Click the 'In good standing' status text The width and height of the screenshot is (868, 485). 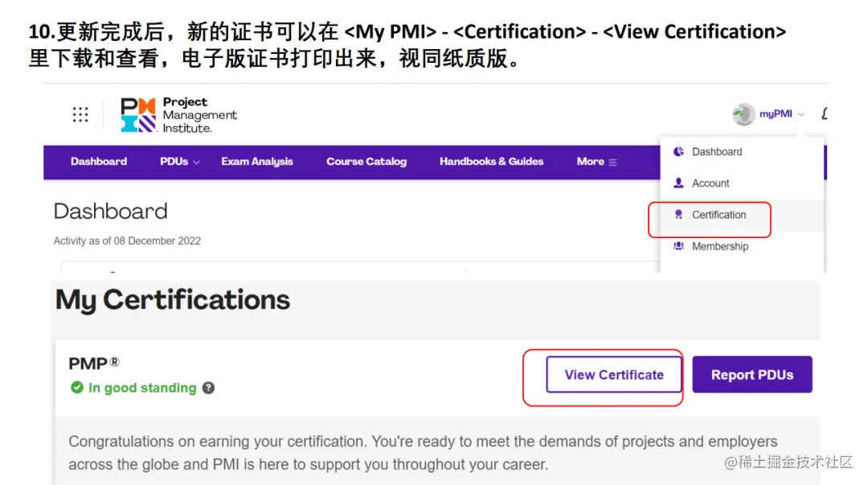pos(142,388)
